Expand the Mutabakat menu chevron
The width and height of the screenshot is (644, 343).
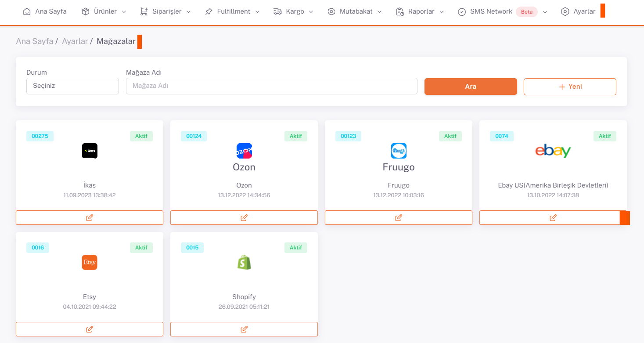379,12
